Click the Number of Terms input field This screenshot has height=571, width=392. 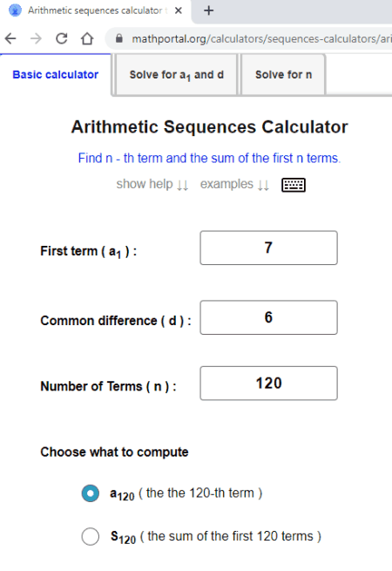268,383
